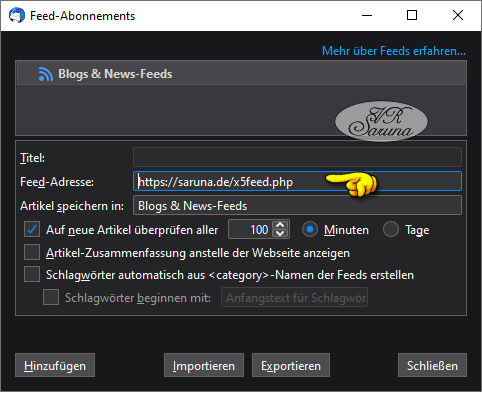Select the Tage radio button
The image size is (482, 393).
391,229
